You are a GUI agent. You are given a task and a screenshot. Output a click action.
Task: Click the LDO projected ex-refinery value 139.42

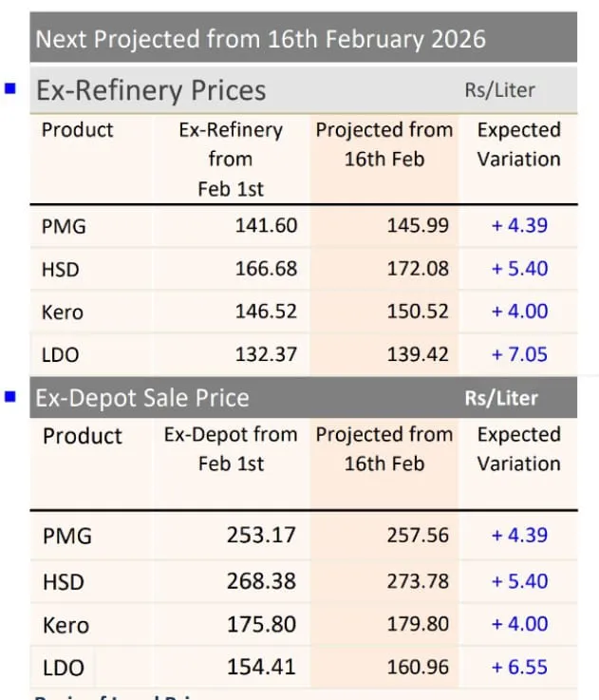418,354
